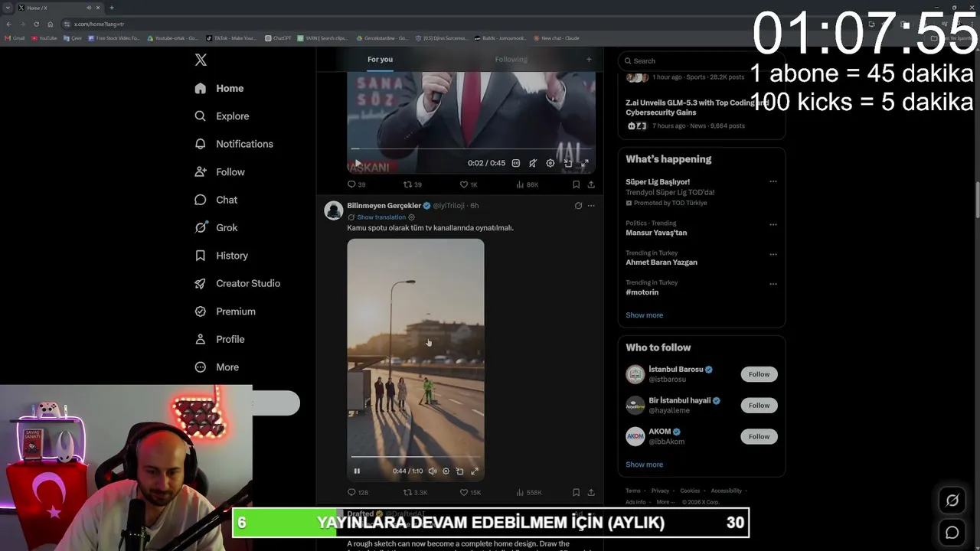Share the post with 558K views
Viewport: 980px width, 551px height.
coord(591,493)
